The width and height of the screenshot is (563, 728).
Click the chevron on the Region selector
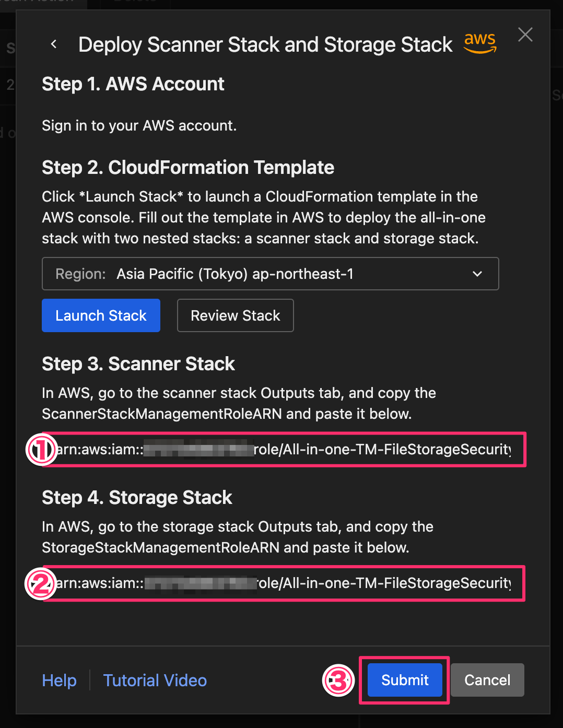tap(476, 274)
